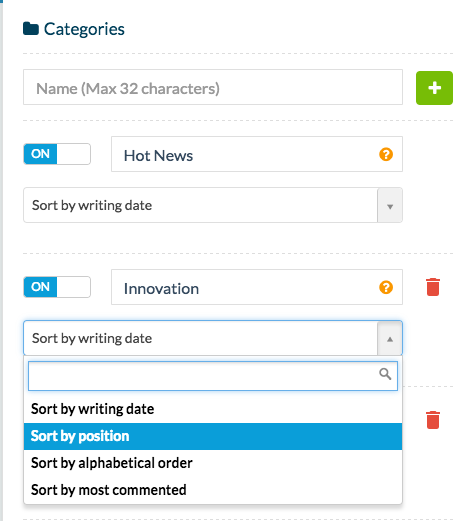Delete the Innovation category with trash icon
473x521 pixels.
click(433, 287)
